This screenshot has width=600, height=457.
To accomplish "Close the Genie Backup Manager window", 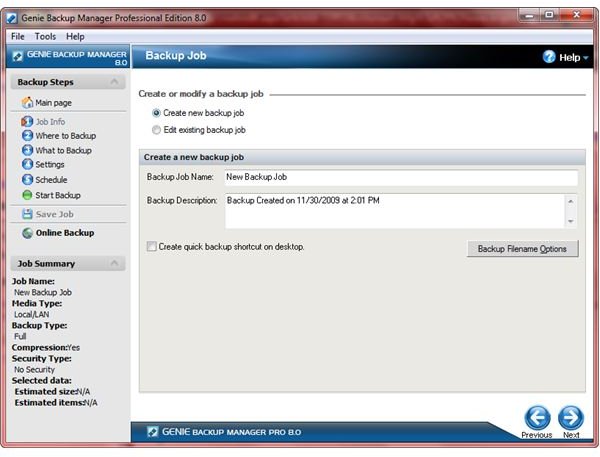I will tap(576, 16).
